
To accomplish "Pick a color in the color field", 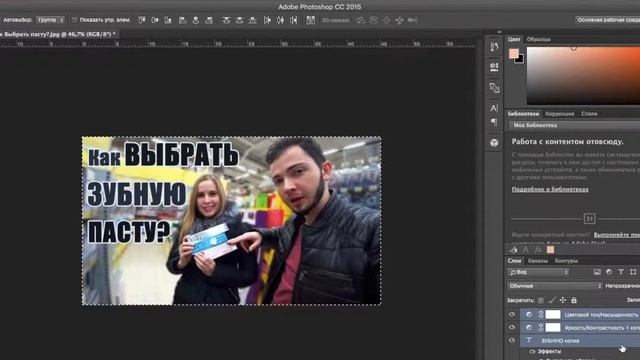I will [583, 76].
